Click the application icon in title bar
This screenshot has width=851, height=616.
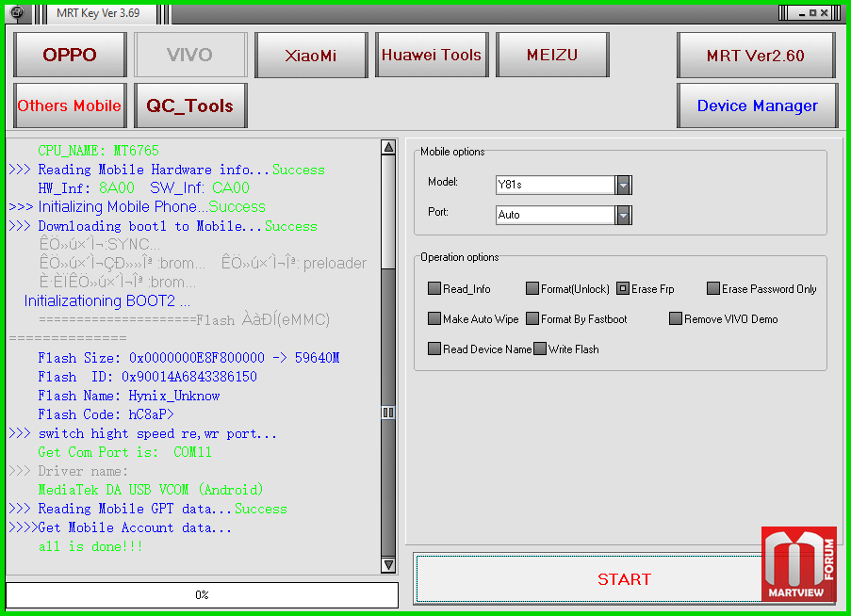(17, 12)
